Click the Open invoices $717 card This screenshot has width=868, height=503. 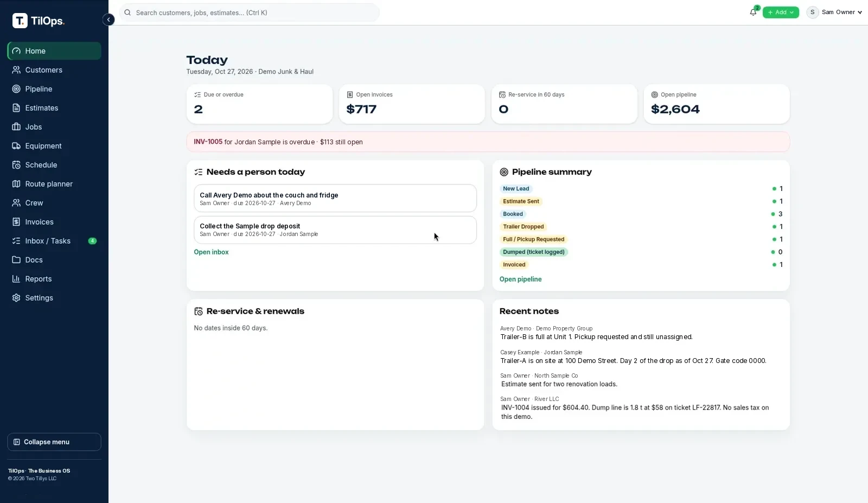tap(412, 104)
